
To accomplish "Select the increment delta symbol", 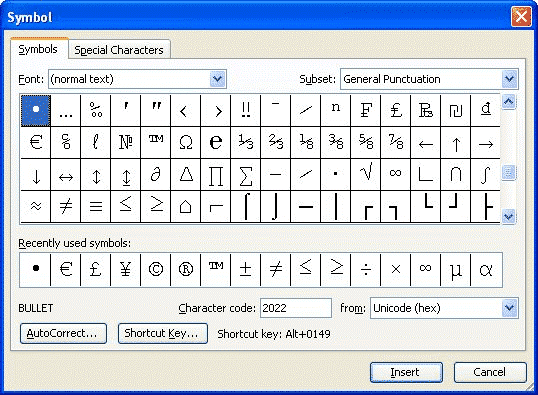I will [x=186, y=175].
